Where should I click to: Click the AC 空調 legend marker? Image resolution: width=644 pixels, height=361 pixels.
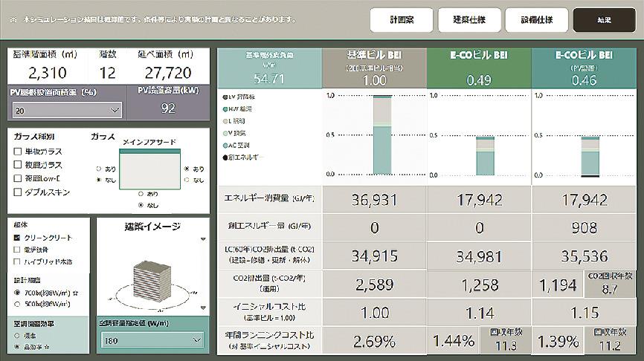click(x=225, y=145)
